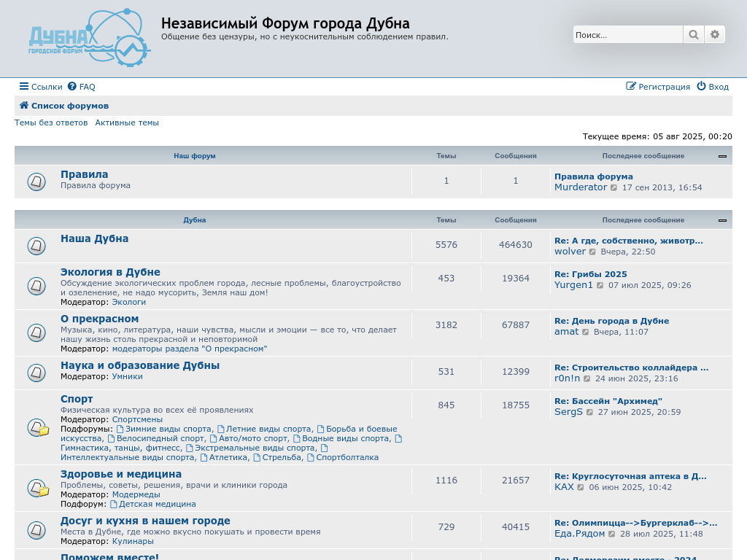Screen dimensions: 747x560
Task: Open the Ссылки quick links menu
Action: pyautogui.click(x=41, y=87)
